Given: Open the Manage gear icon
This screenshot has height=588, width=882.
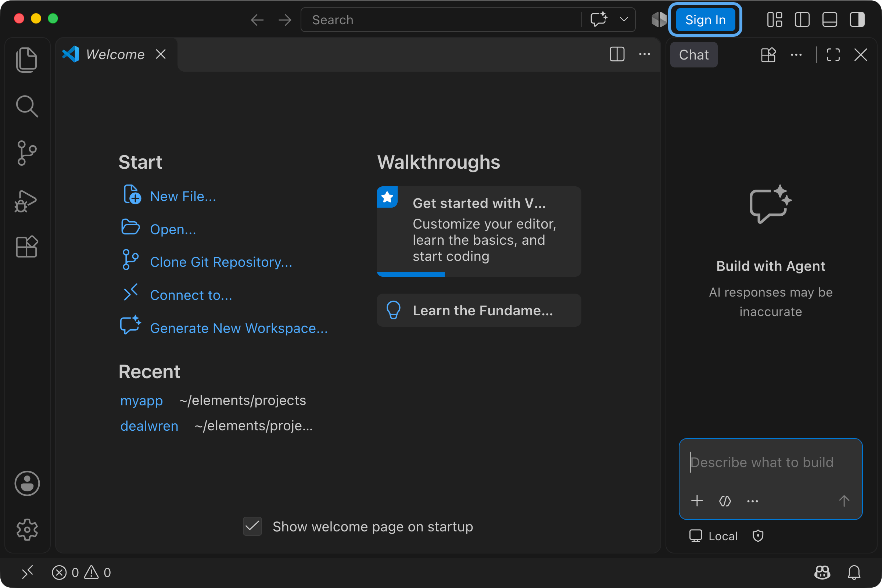Looking at the screenshot, I should pos(27,530).
